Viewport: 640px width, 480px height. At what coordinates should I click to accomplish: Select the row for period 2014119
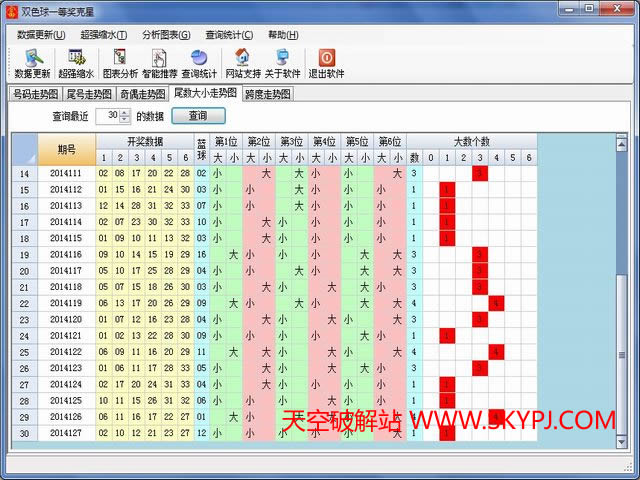pyautogui.click(x=66, y=303)
